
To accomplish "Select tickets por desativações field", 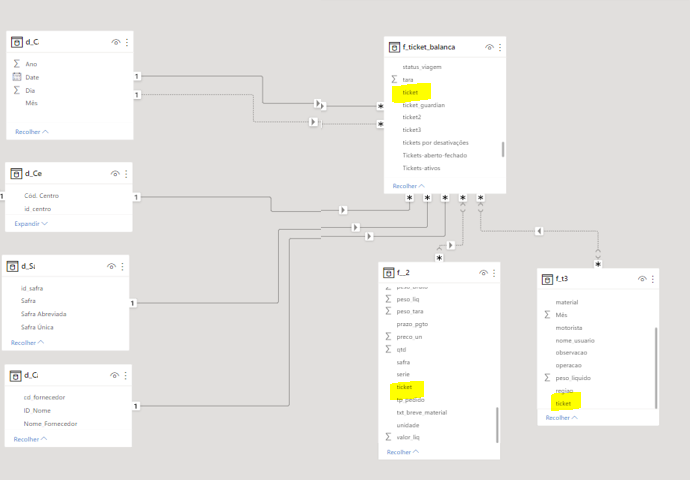I will [x=435, y=143].
